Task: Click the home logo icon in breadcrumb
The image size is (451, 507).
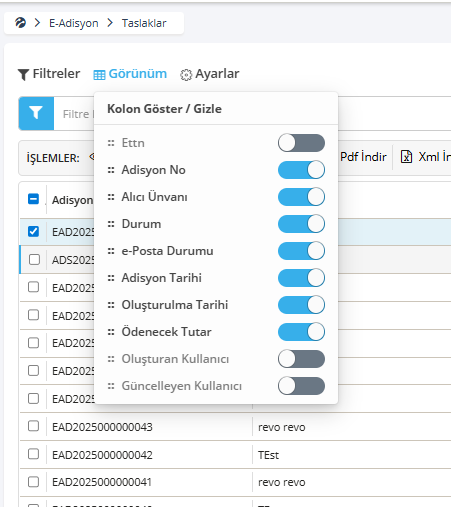Action: click(x=20, y=23)
